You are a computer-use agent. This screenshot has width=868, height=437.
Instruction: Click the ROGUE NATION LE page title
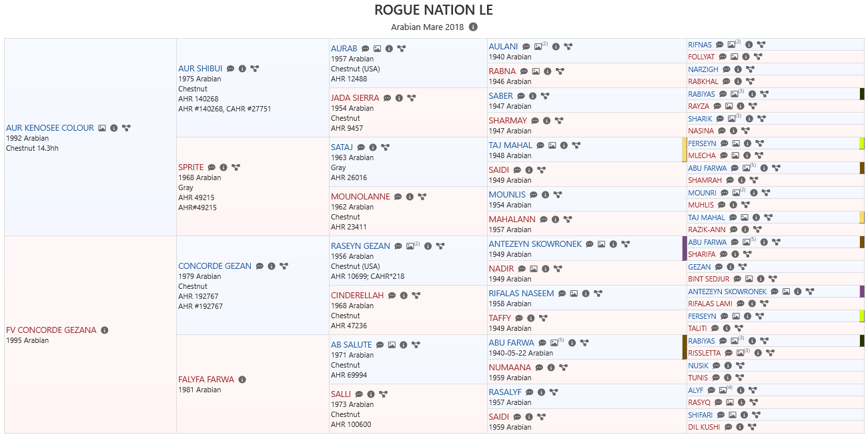coord(434,10)
